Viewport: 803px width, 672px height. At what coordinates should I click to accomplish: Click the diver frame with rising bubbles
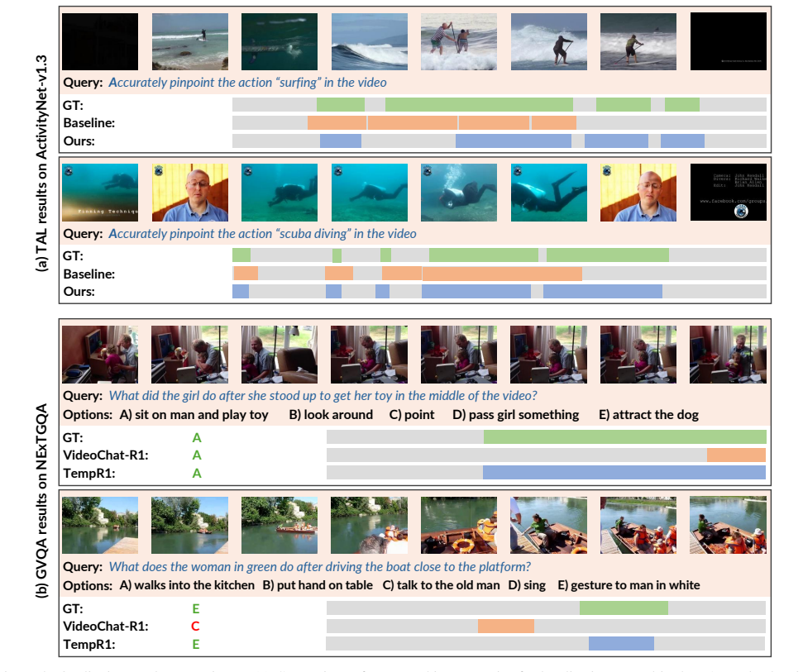459,193
